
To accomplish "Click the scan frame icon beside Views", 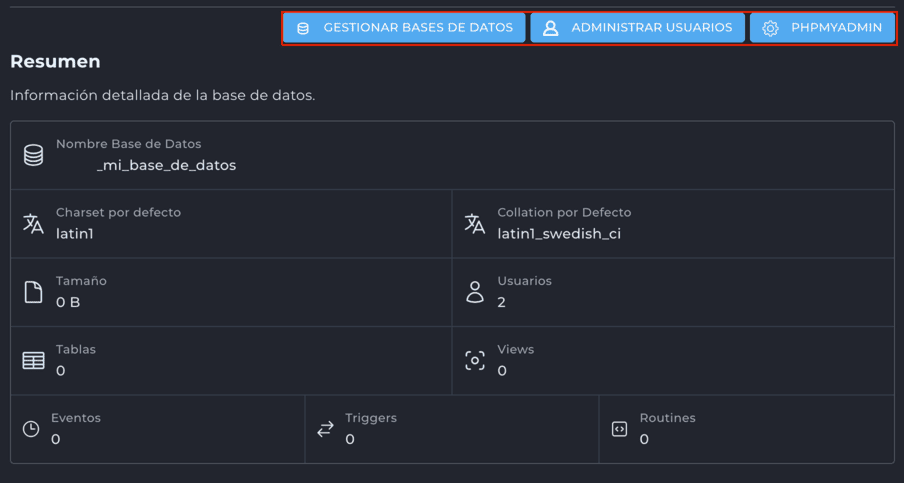I will pyautogui.click(x=475, y=361).
